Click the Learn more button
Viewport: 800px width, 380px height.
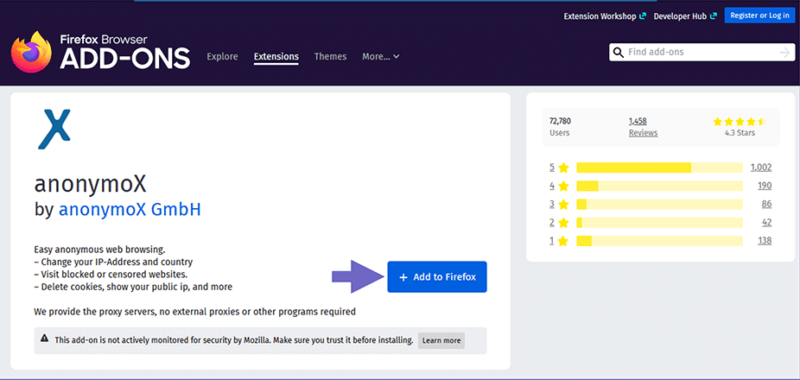pyautogui.click(x=441, y=340)
